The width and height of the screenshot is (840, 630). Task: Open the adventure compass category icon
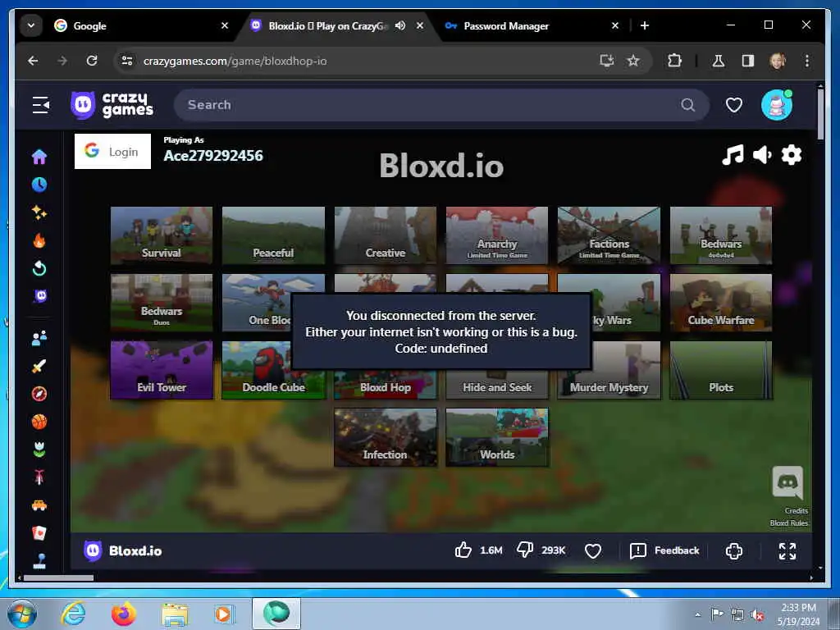click(x=39, y=395)
